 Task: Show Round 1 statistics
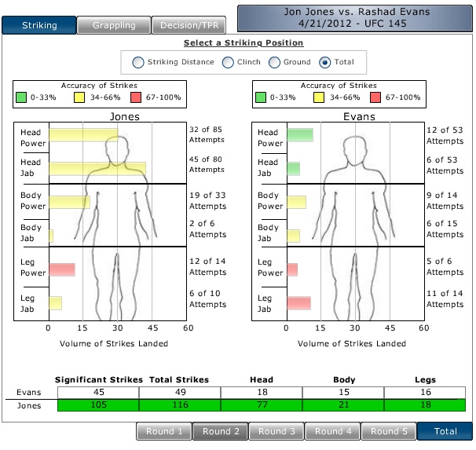click(x=164, y=431)
